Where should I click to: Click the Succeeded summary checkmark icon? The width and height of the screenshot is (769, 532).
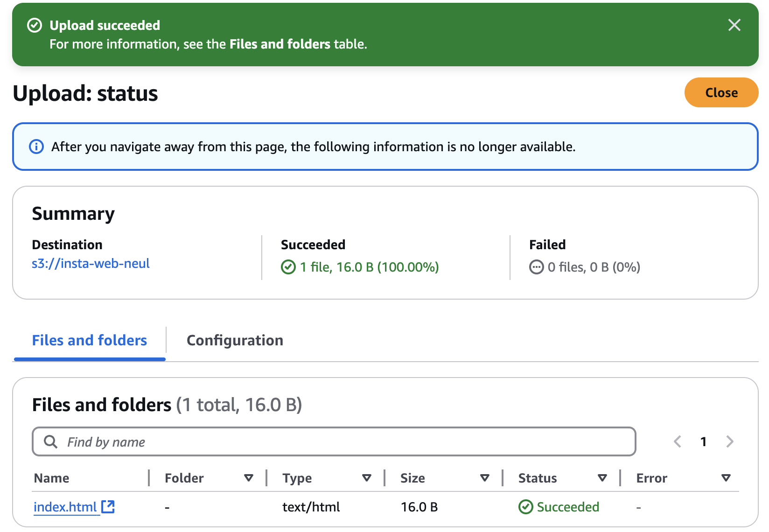pyautogui.click(x=288, y=267)
